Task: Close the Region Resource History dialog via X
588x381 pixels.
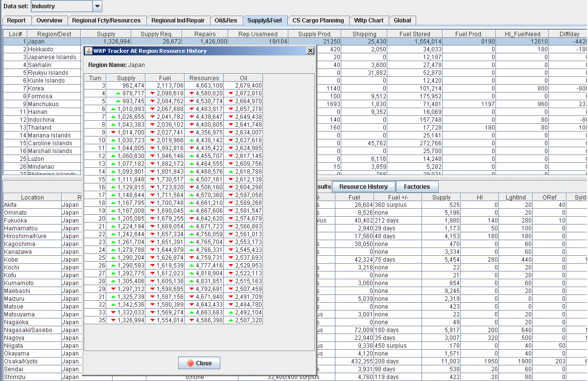Action: (x=310, y=51)
